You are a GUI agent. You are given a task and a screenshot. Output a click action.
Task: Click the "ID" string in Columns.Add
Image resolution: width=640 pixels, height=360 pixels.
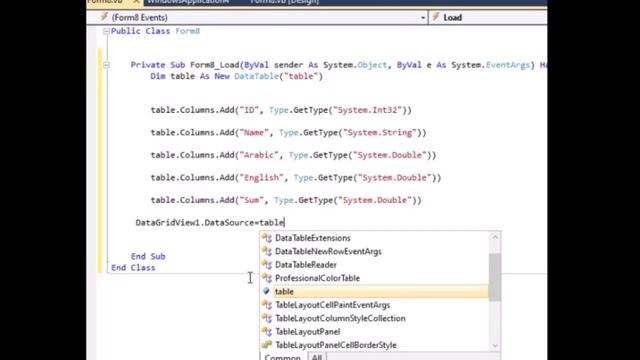click(x=249, y=110)
